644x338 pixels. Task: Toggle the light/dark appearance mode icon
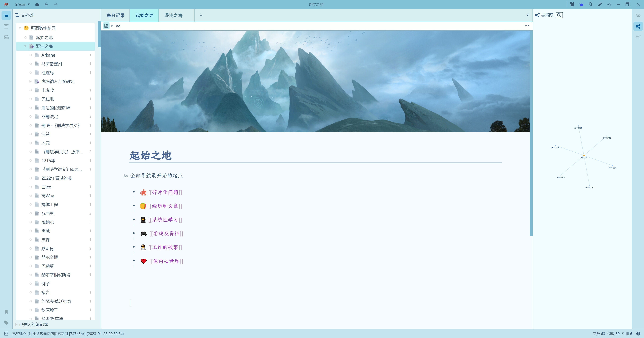tap(609, 4)
